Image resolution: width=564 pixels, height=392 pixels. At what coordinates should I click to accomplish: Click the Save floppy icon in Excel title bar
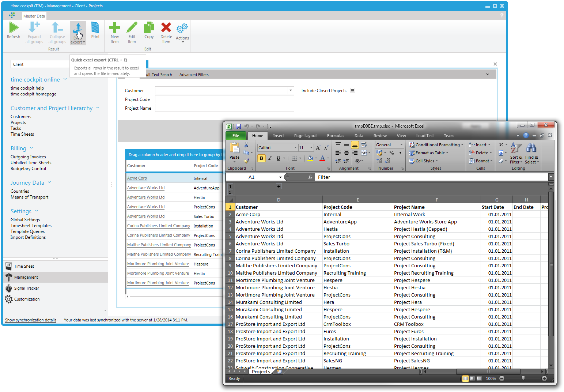(x=239, y=127)
